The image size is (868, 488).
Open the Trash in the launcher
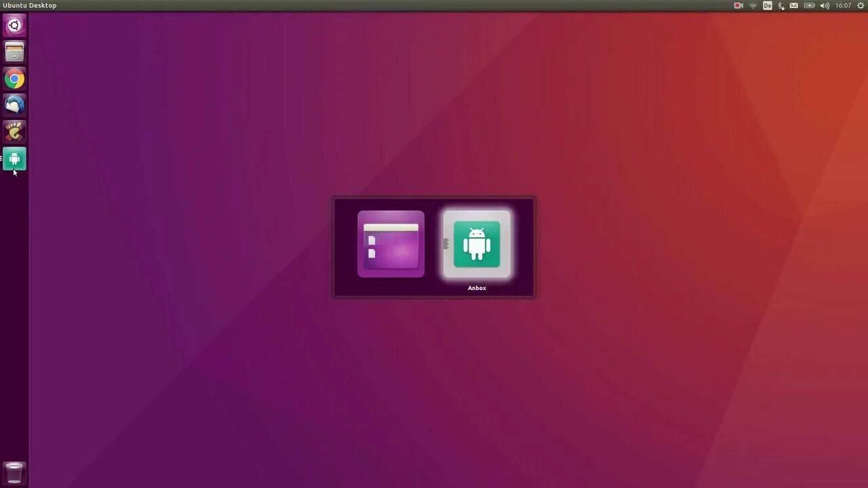(14, 472)
